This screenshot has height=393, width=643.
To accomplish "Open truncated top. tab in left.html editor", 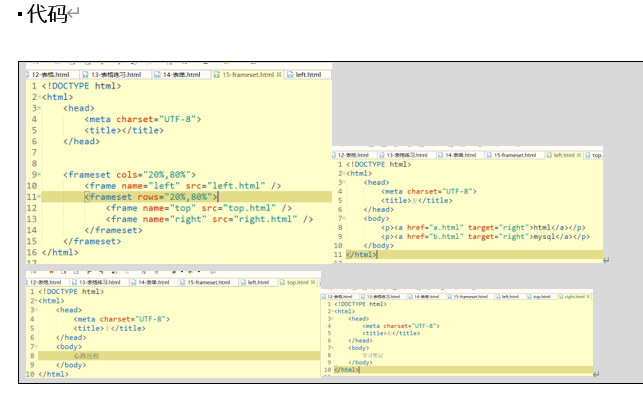I will click(x=594, y=155).
